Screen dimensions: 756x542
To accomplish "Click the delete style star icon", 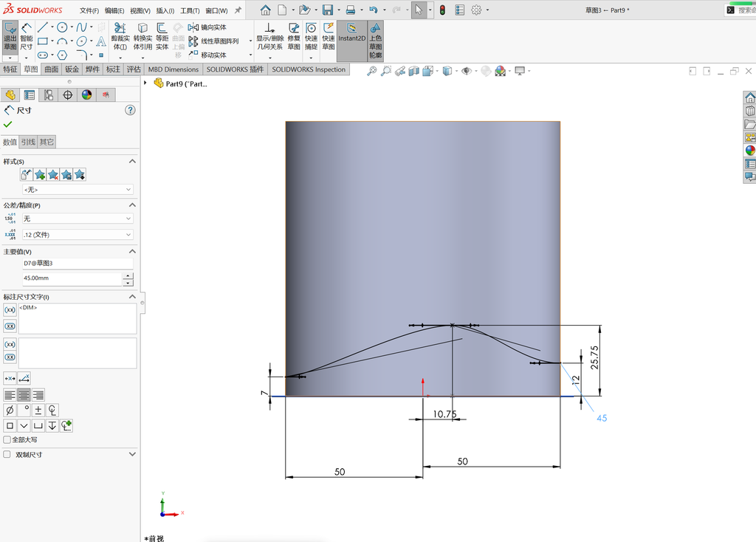I will click(53, 174).
